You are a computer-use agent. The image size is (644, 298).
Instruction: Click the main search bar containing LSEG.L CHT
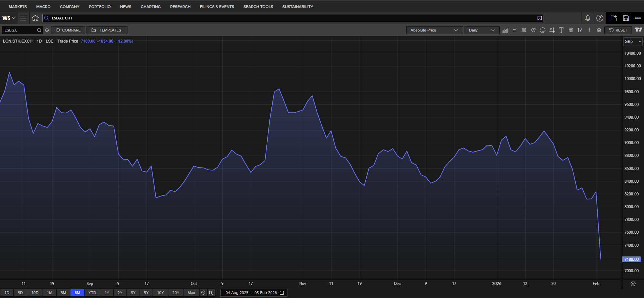tap(293, 18)
